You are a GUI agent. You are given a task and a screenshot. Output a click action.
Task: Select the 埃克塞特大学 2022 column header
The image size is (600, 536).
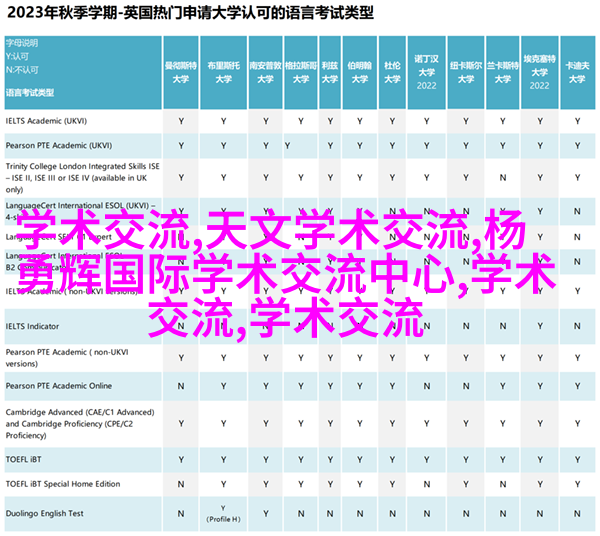[x=540, y=72]
